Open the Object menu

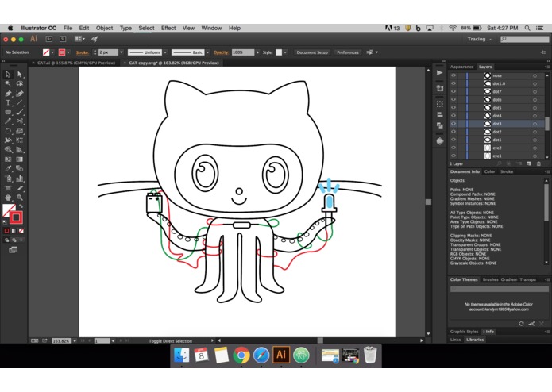[104, 28]
